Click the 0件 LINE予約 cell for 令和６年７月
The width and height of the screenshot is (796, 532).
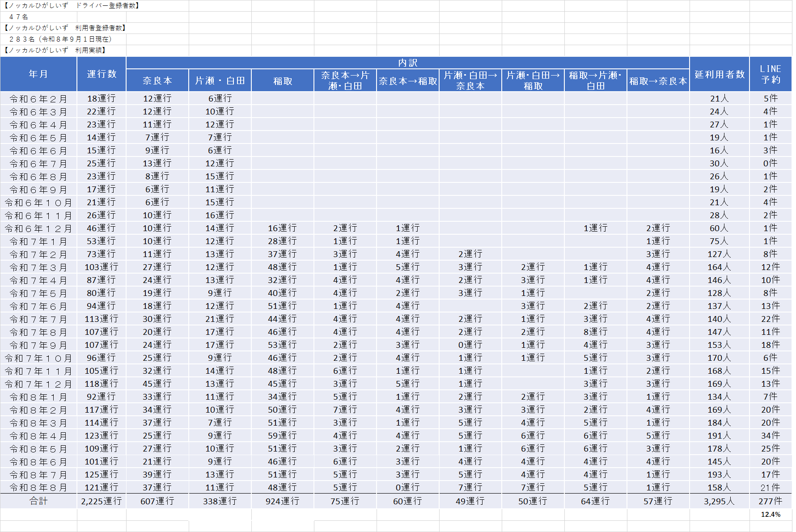pos(771,163)
